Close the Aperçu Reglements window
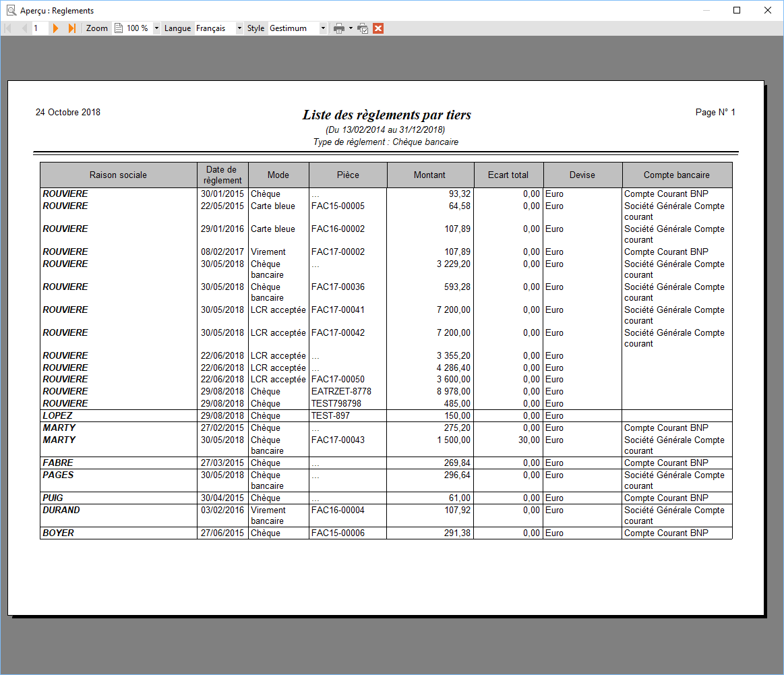The height and width of the screenshot is (675, 784). 768,10
